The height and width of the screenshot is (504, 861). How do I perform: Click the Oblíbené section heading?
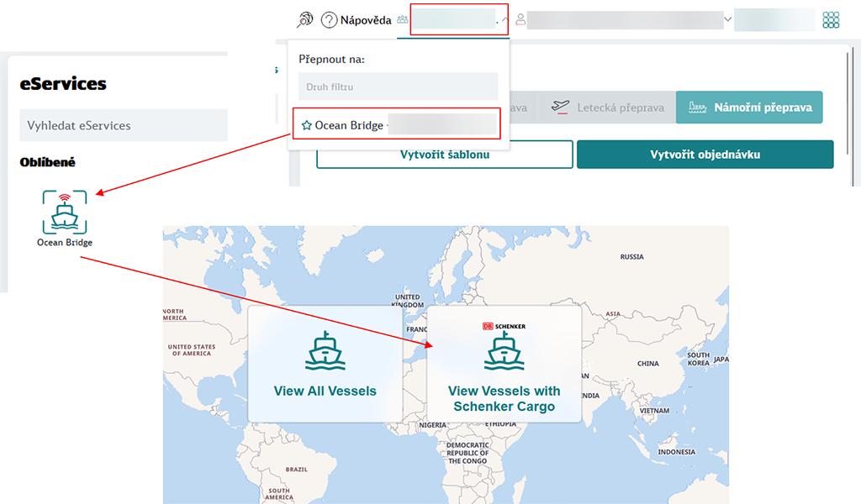48,162
